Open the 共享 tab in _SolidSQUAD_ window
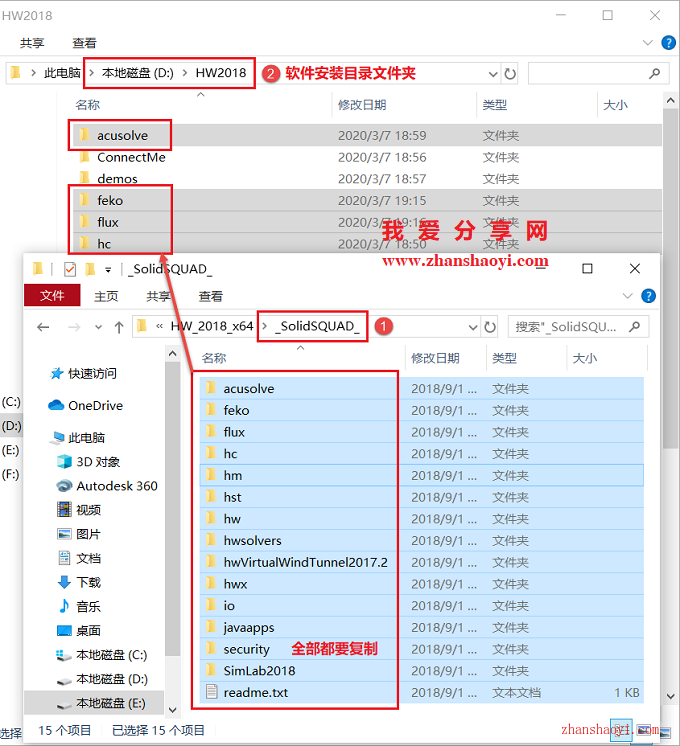 click(x=158, y=296)
